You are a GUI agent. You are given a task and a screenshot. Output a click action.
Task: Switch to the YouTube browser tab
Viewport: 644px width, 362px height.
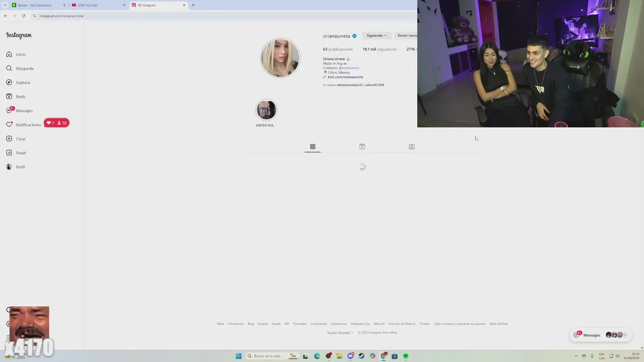[99, 5]
